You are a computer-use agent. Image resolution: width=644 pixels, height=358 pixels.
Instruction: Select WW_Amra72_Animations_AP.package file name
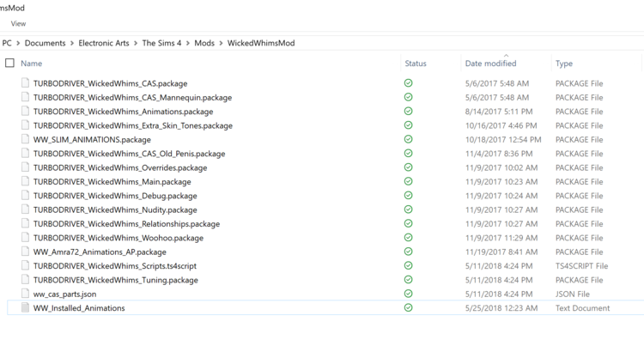100,252
